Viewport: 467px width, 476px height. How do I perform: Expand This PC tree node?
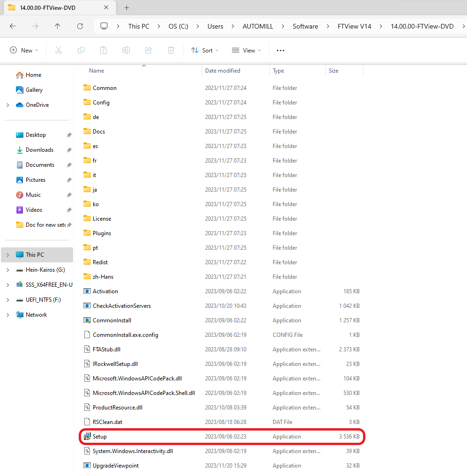point(8,255)
